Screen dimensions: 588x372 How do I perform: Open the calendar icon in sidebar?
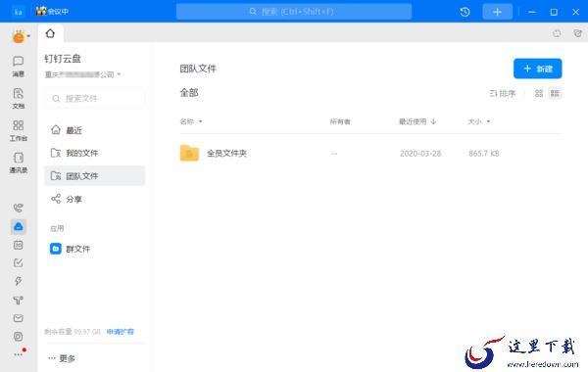[x=18, y=245]
